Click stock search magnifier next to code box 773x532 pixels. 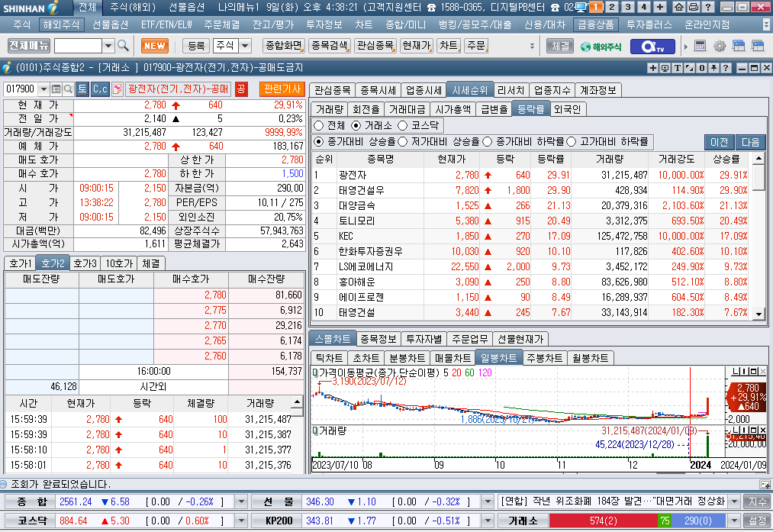pos(68,89)
